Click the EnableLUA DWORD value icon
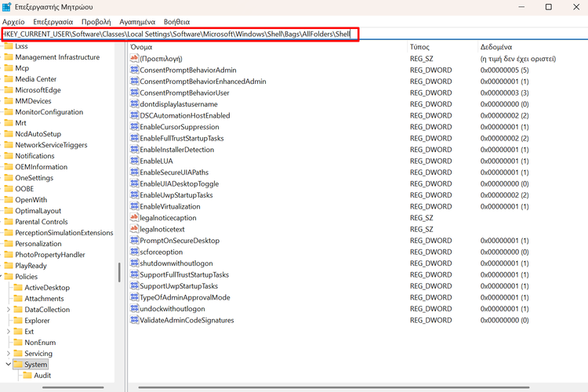The image size is (588, 392). 134,161
